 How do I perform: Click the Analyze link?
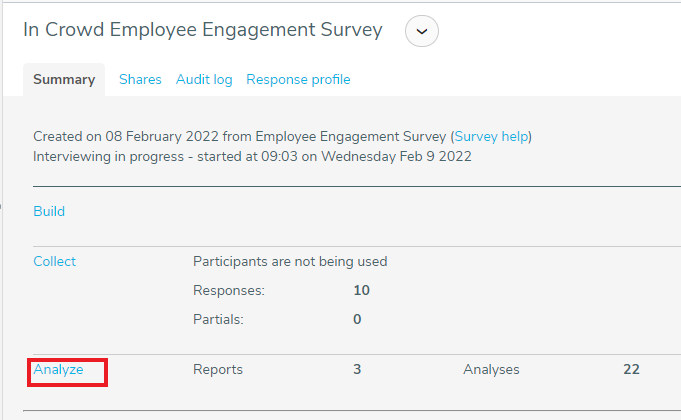click(58, 369)
